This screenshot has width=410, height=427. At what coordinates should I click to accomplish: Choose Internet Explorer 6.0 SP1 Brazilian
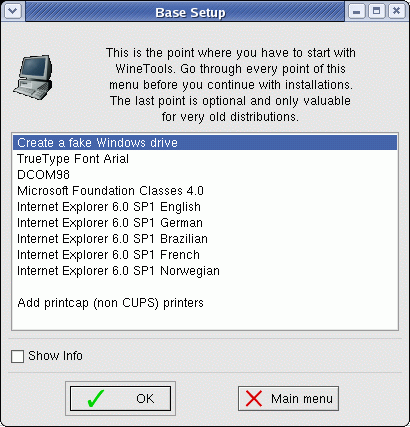pyautogui.click(x=205, y=239)
